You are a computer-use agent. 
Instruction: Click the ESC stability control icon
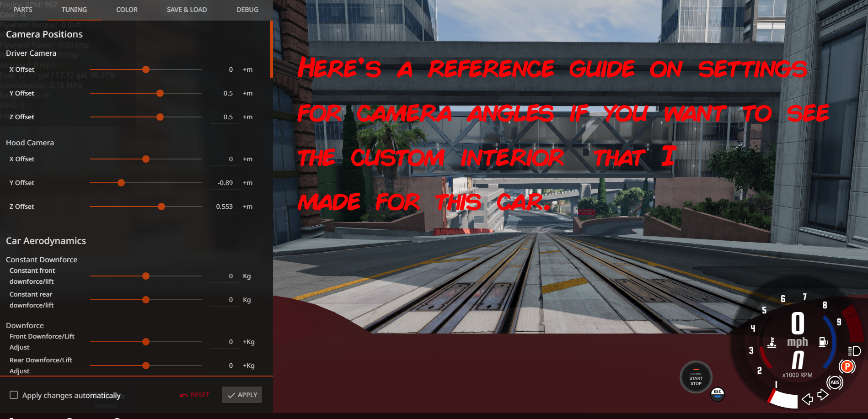click(718, 393)
